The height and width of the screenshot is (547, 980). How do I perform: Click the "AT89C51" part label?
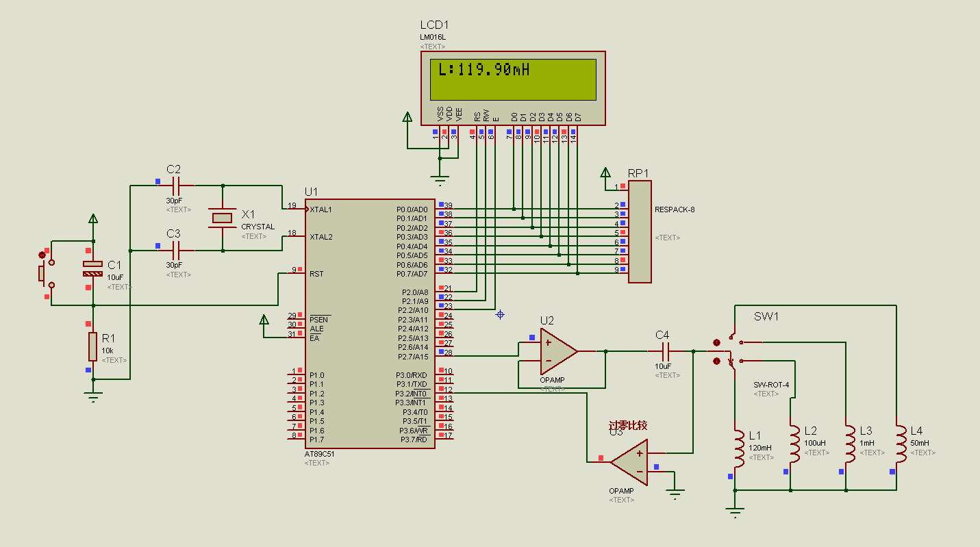pyautogui.click(x=320, y=454)
